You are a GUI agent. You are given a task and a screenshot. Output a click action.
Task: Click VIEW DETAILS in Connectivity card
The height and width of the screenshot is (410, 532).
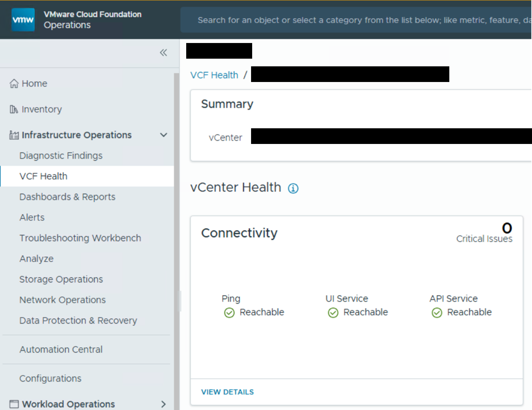coord(227,392)
